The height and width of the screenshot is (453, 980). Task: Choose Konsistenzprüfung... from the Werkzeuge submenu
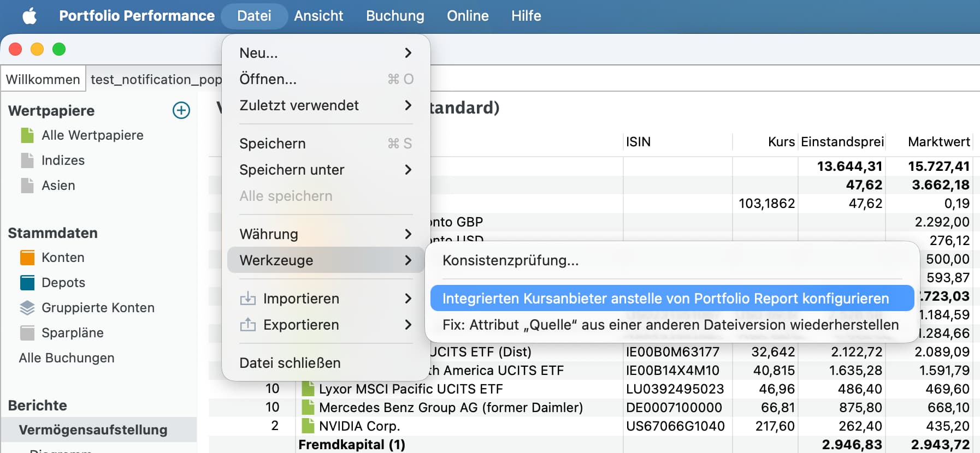tap(510, 260)
